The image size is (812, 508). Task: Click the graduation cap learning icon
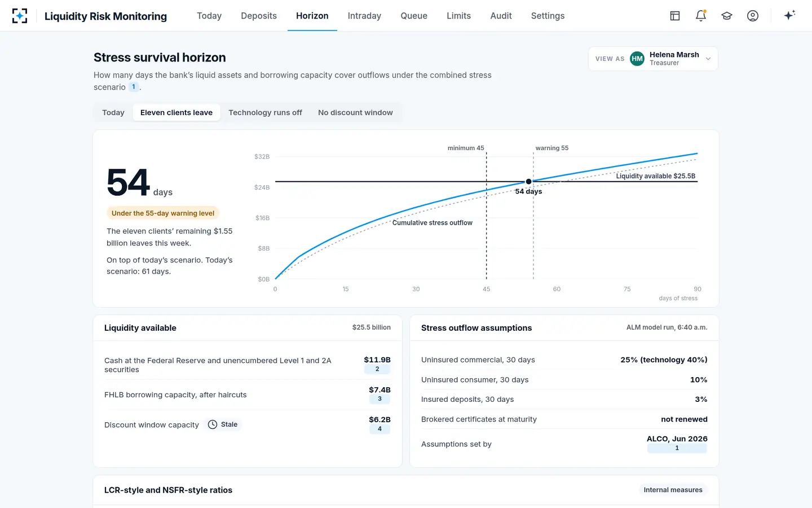click(727, 16)
